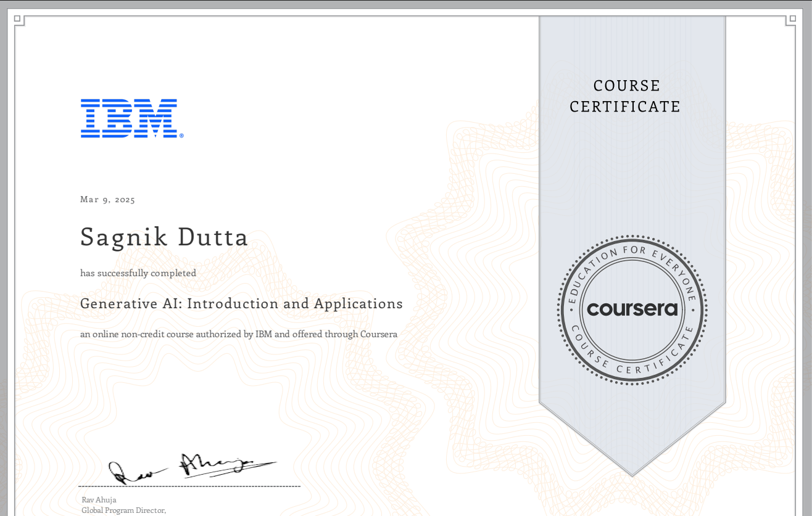Click the handwritten Rav Ahuja signature

click(192, 468)
